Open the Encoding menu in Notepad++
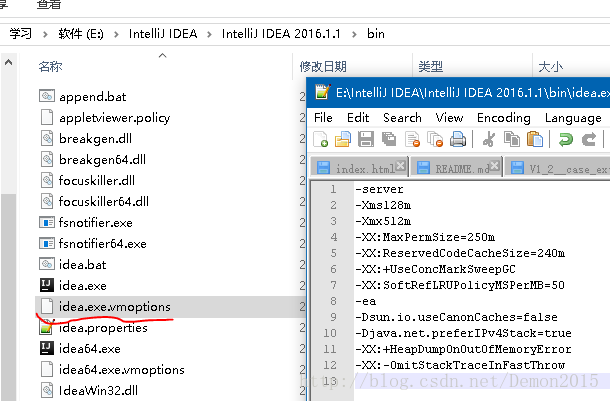The height and width of the screenshot is (401, 610). coord(504,118)
